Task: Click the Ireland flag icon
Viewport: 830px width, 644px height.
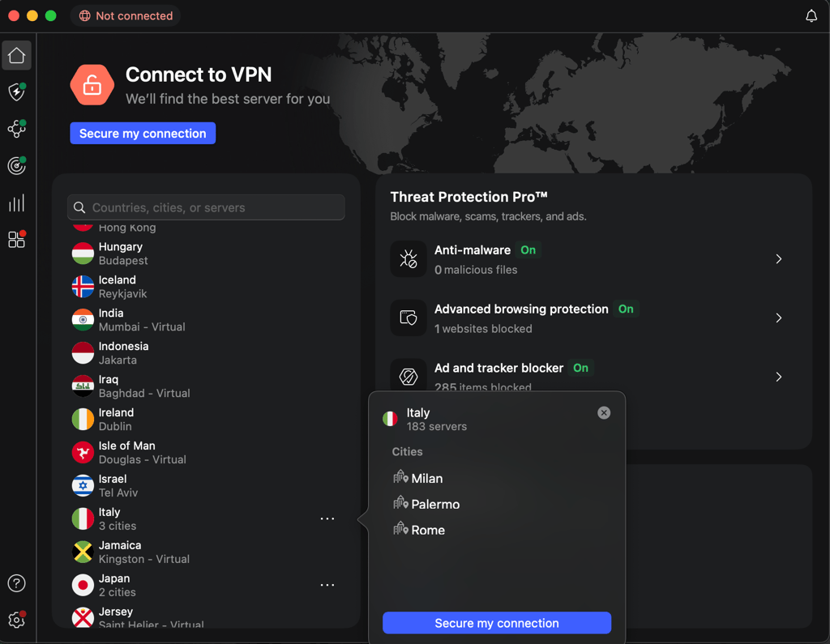Action: point(83,419)
